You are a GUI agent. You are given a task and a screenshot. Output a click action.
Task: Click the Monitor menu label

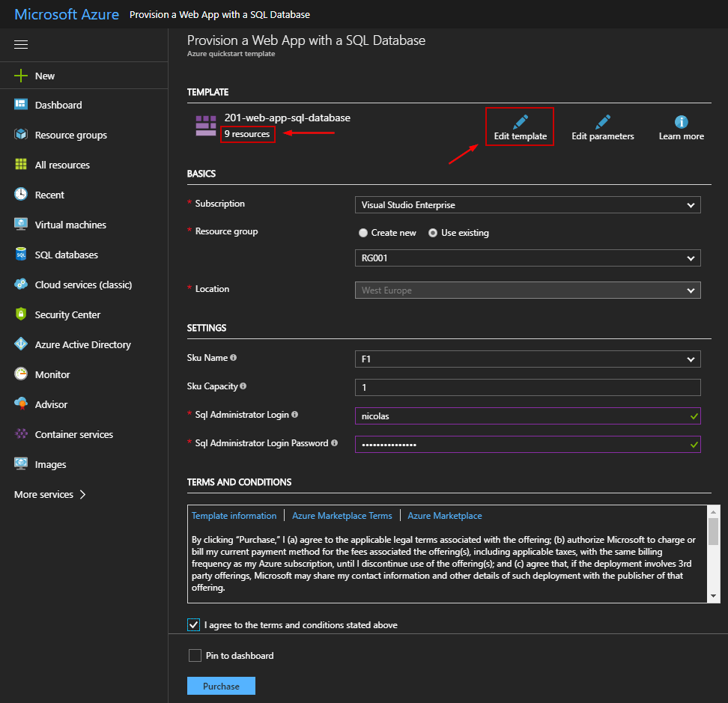pyautogui.click(x=52, y=374)
